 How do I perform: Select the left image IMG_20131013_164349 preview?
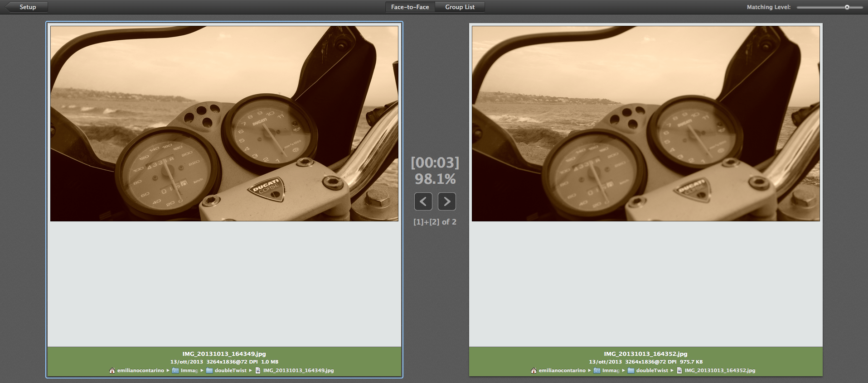(224, 124)
